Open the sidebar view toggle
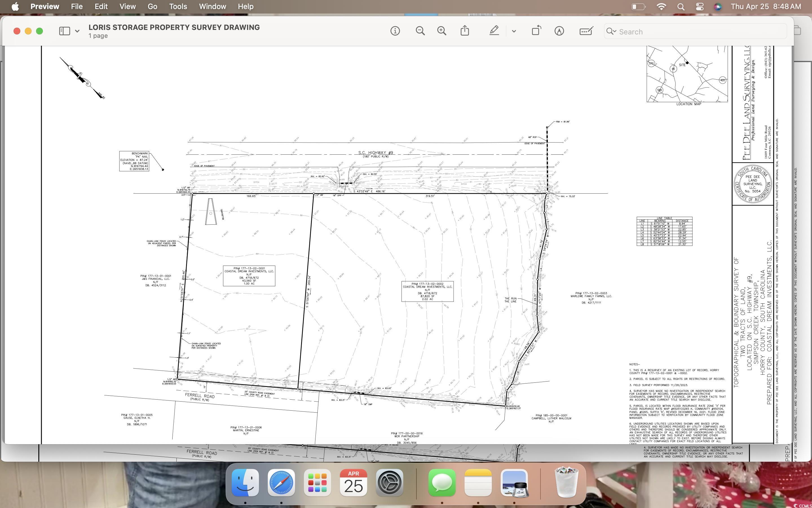Viewport: 812px width, 508px height. pyautogui.click(x=64, y=31)
